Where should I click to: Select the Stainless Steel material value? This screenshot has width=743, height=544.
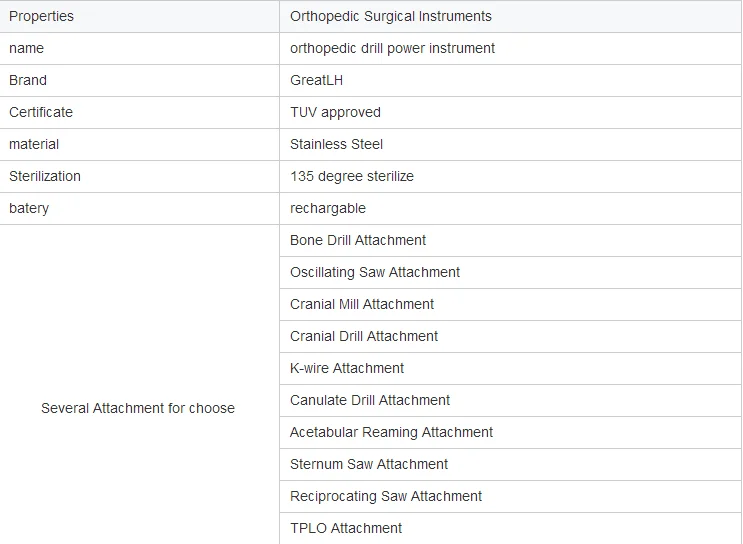click(x=336, y=145)
